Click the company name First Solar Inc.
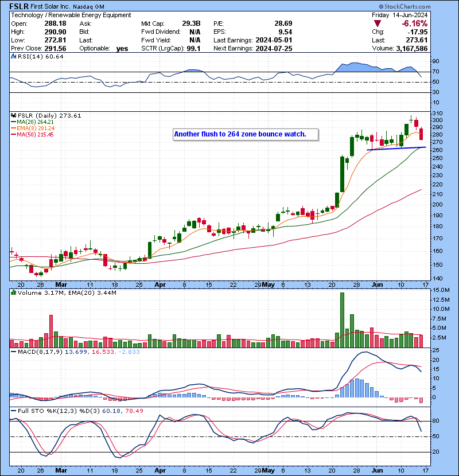The image size is (459, 476). [50, 6]
